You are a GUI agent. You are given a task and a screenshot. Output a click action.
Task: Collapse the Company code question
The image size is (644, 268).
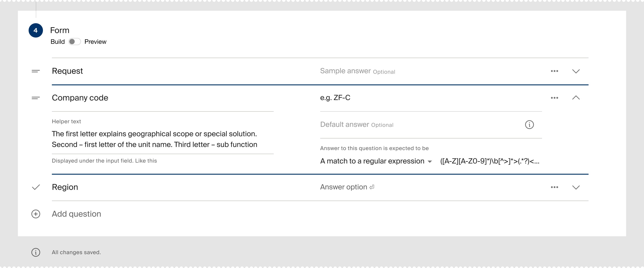[576, 98]
